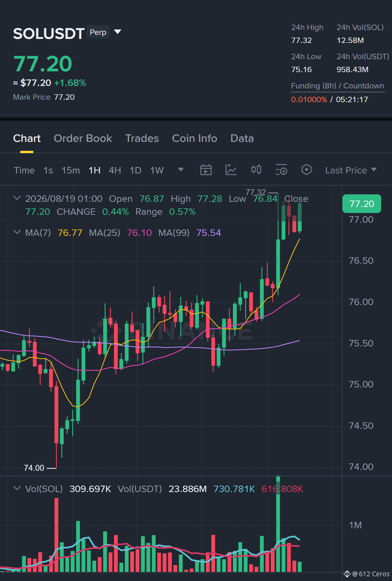Click the hexagon chart preferences icon
The height and width of the screenshot is (581, 392).
point(306,170)
